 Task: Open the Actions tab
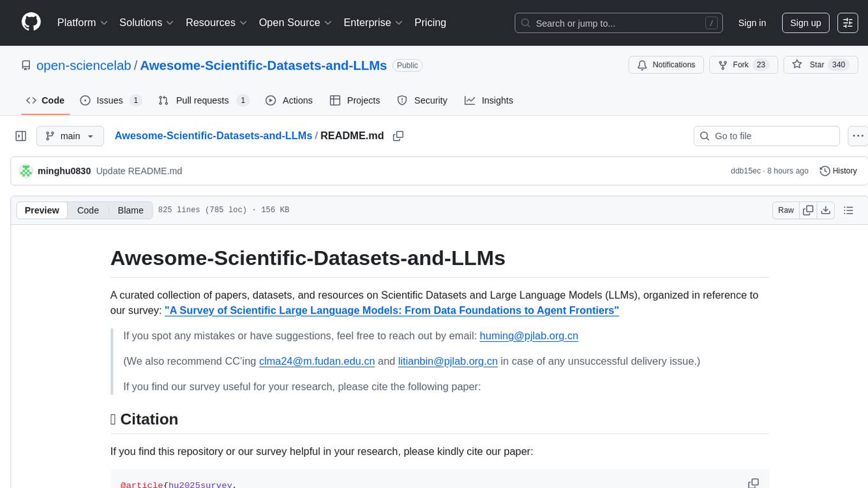pos(289,100)
